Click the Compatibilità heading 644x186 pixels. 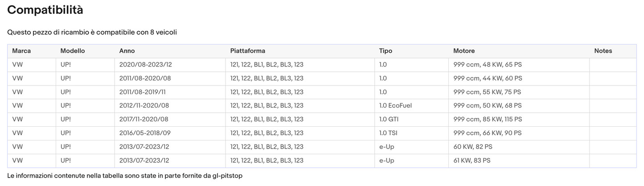(45, 10)
